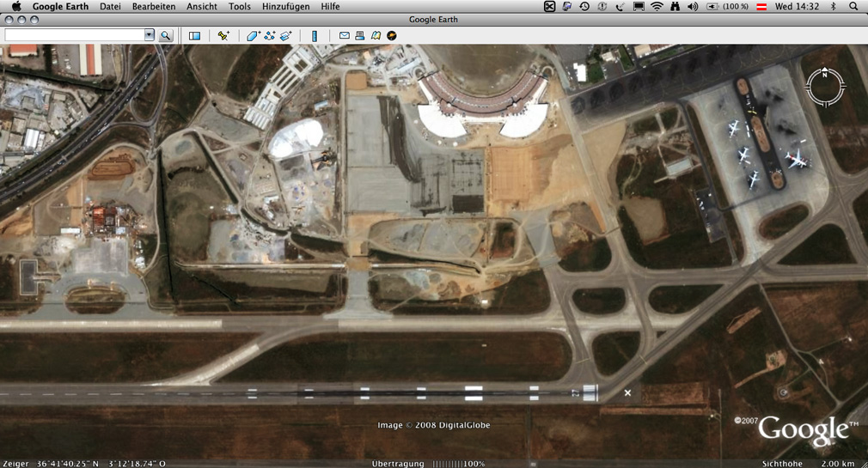This screenshot has height=468, width=868.
Task: Toggle the Sky view planet icon
Action: pyautogui.click(x=392, y=35)
